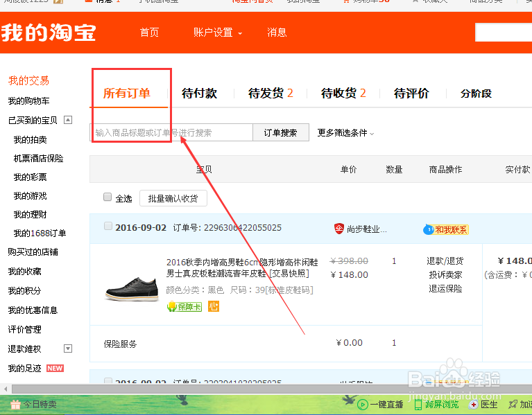This screenshot has height=415, width=532.
Task: Open 购买过的店铺 in sidebar
Action: coord(33,251)
